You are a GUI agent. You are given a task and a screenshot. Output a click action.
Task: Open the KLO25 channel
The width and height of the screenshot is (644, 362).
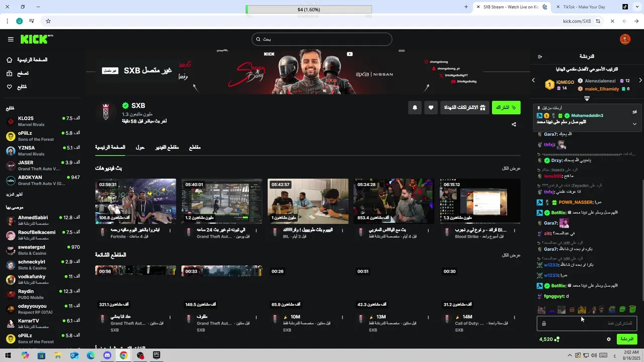click(43, 121)
